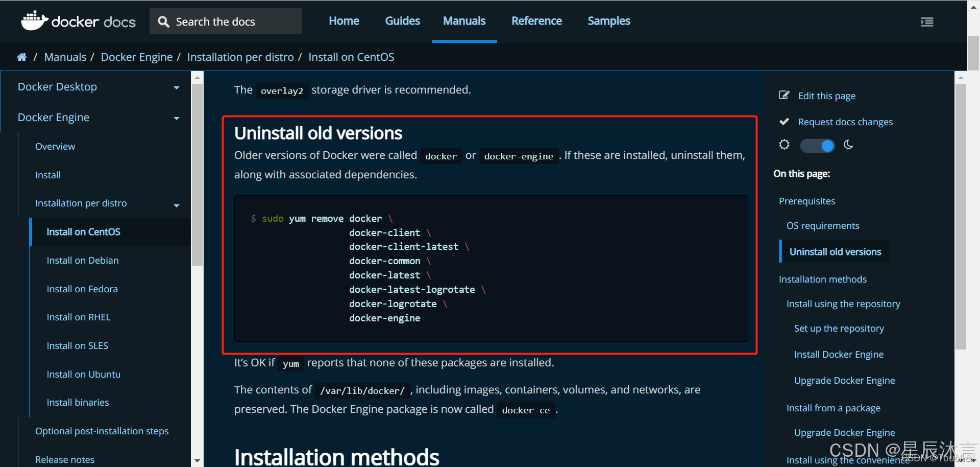980x467 pixels.
Task: Click the left sidebar scroll-up arrow
Action: click(x=197, y=78)
